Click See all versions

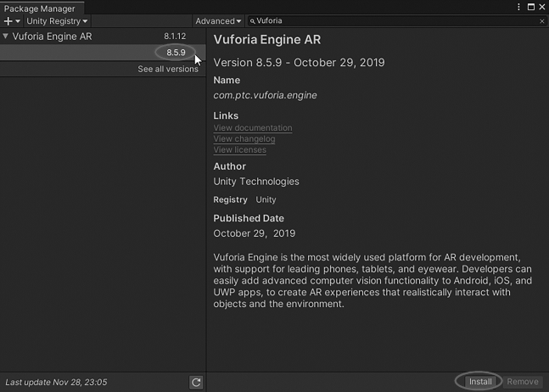(168, 69)
